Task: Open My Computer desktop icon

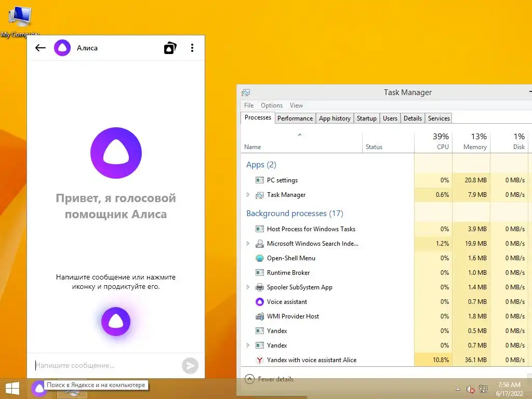Action: 20,21
